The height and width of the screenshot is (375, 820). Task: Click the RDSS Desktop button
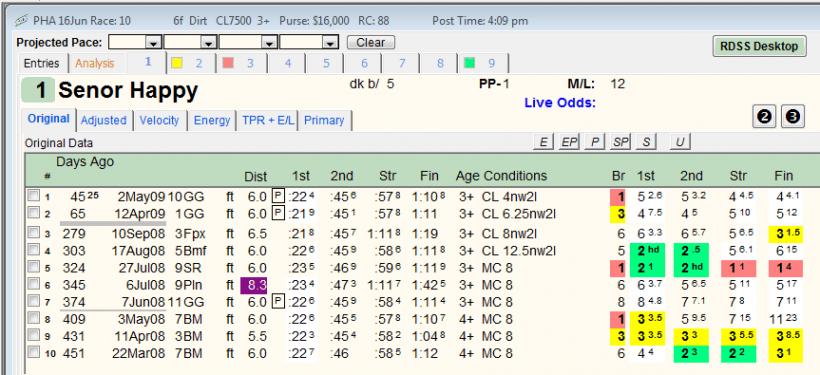(x=759, y=46)
